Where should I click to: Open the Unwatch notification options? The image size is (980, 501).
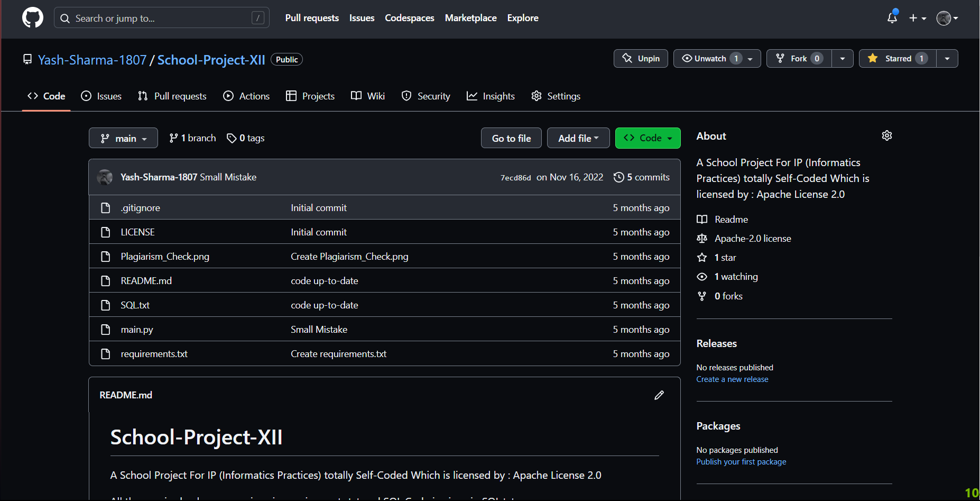pyautogui.click(x=717, y=59)
